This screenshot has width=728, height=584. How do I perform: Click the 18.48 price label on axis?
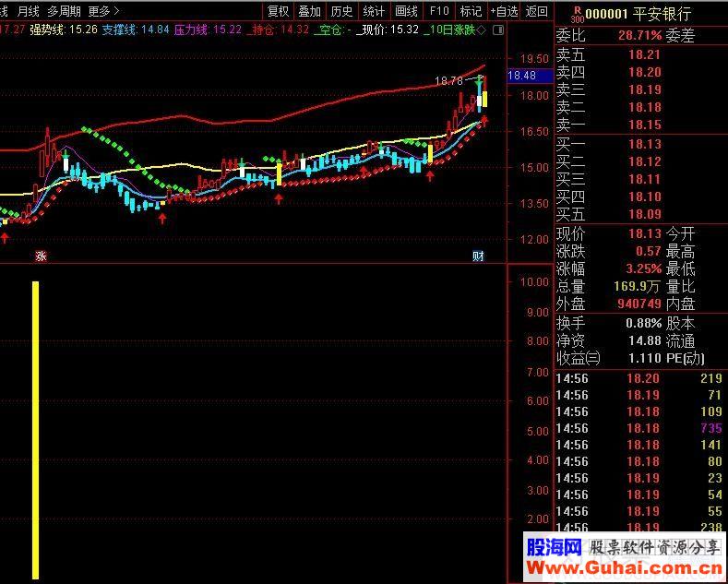(x=530, y=76)
